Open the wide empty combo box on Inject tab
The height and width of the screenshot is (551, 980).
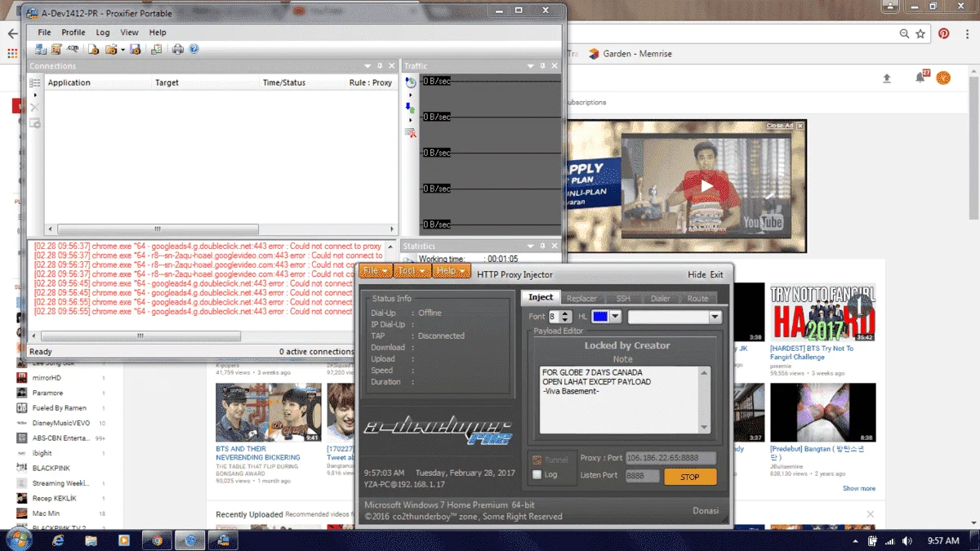[x=675, y=317]
